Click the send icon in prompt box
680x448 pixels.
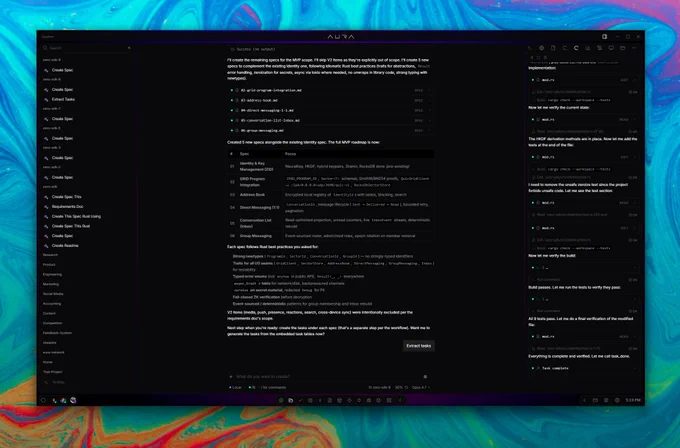pyautogui.click(x=425, y=377)
